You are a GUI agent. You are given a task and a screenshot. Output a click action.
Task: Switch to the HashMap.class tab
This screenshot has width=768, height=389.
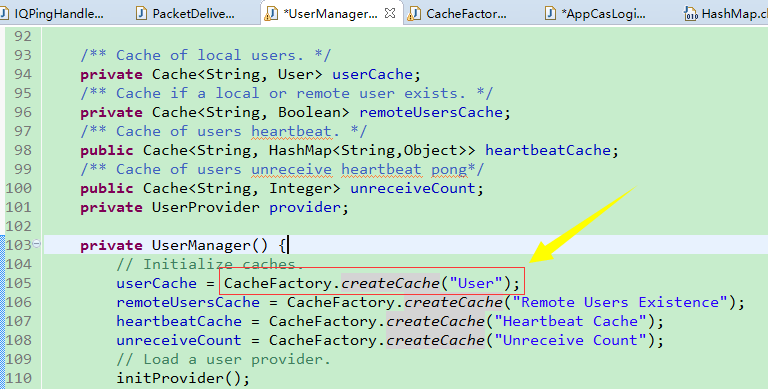tap(727, 13)
